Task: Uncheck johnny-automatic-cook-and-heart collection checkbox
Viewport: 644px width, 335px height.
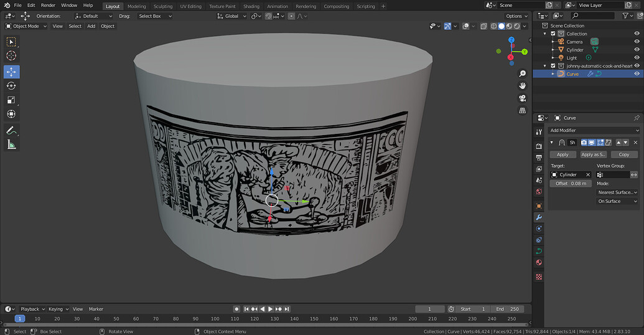Action: [553, 66]
